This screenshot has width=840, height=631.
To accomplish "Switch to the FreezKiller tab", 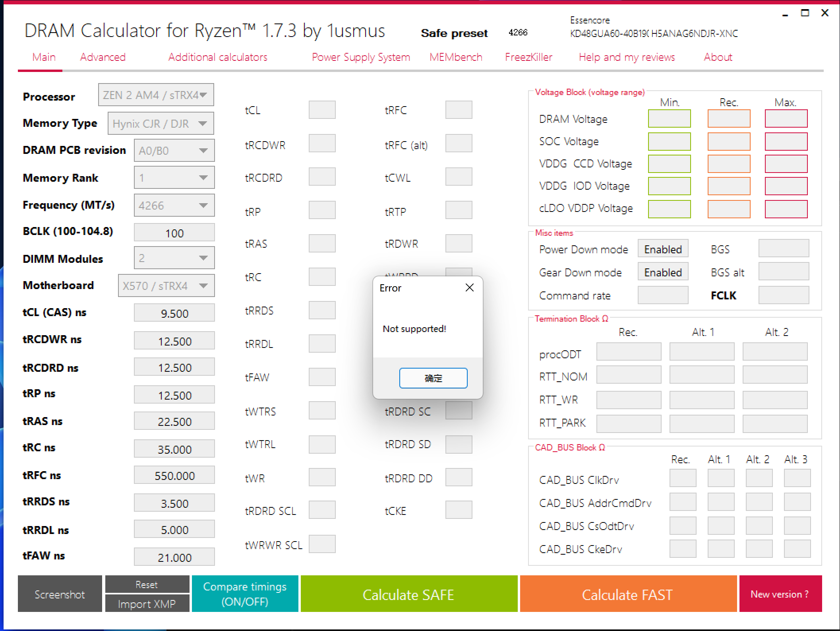I will pyautogui.click(x=528, y=57).
